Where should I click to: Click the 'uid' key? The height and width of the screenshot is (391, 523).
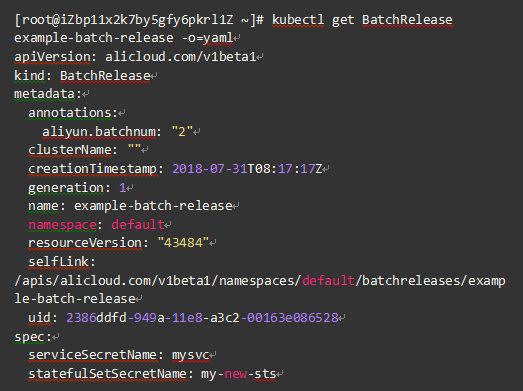40,318
